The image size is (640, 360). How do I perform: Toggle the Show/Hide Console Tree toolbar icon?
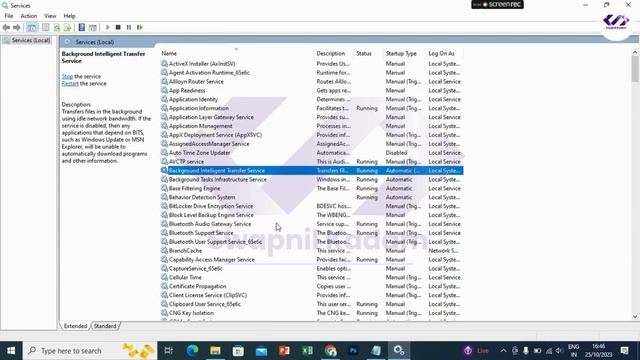(31, 27)
